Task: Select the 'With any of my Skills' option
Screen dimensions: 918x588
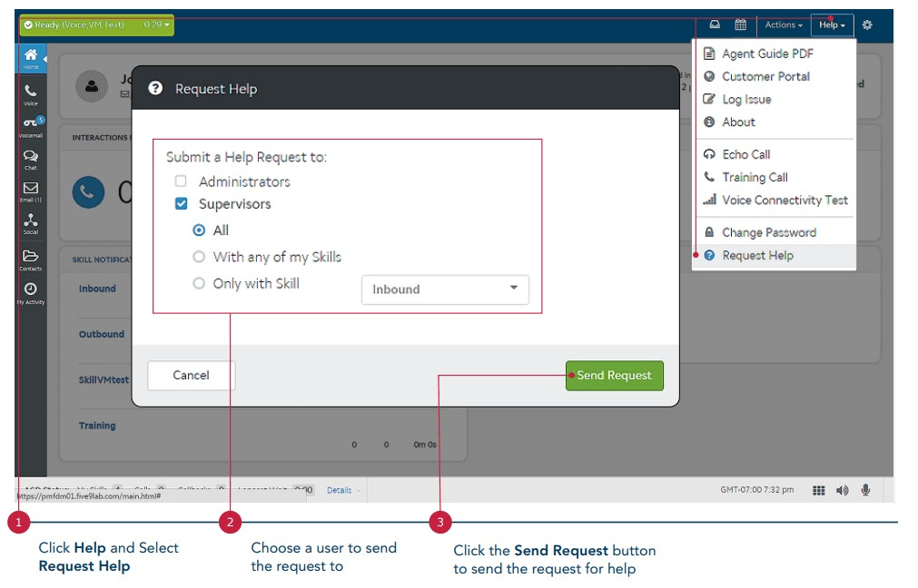Action: 199,257
